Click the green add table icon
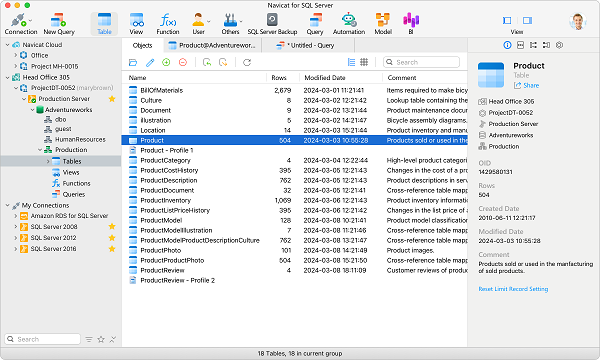This screenshot has height=360, width=600. (x=166, y=62)
